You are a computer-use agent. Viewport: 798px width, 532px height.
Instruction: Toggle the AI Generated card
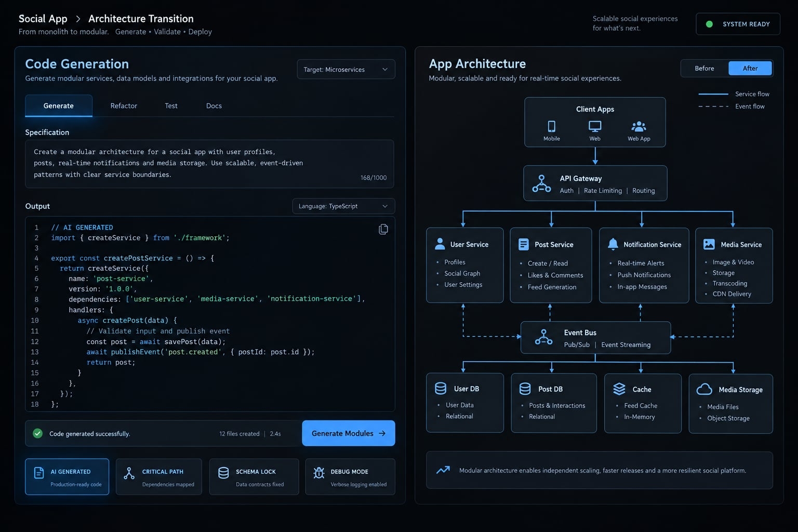click(x=67, y=477)
